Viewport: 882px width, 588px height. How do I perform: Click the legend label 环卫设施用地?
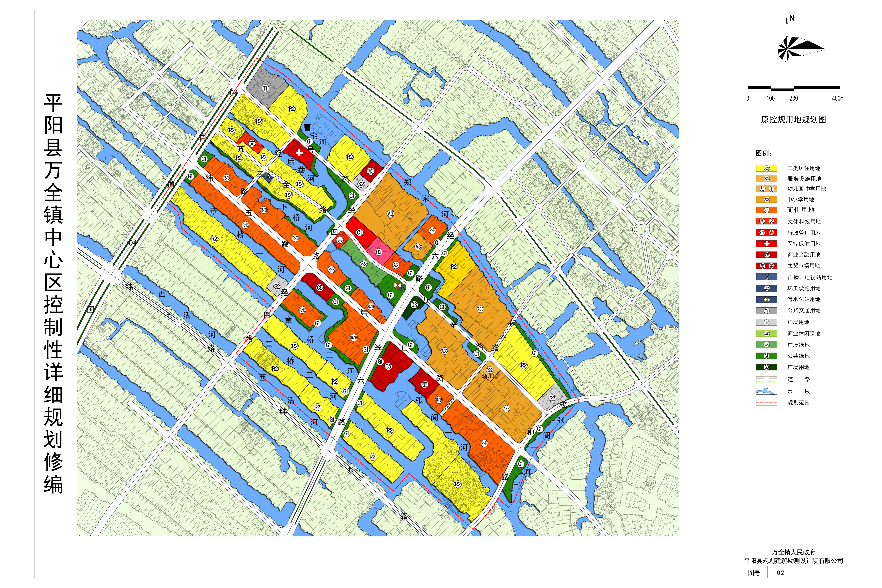coord(804,288)
